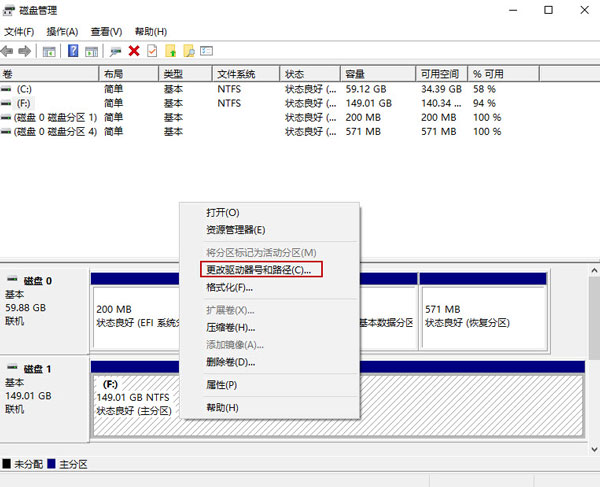Click the connect drive toolbar icon
Viewport: 600px width, 487px height.
click(115, 51)
